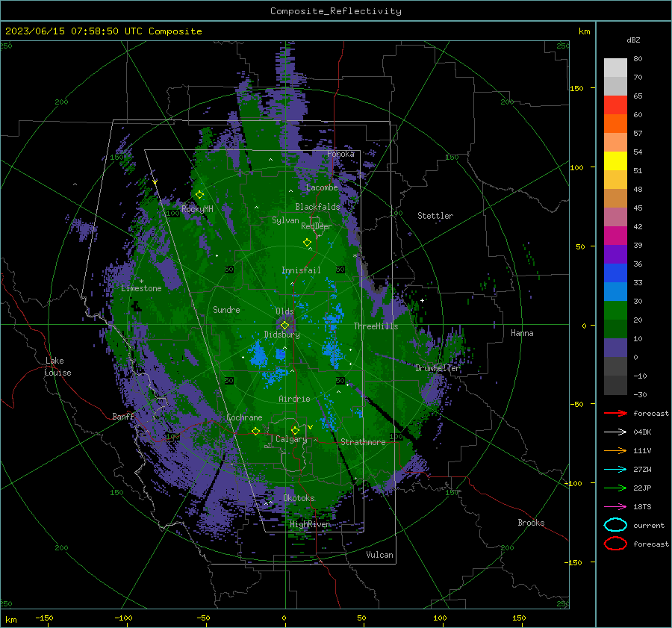This screenshot has height=628, width=672.
Task: Click the Blackfalds city label
Action: pyautogui.click(x=317, y=207)
